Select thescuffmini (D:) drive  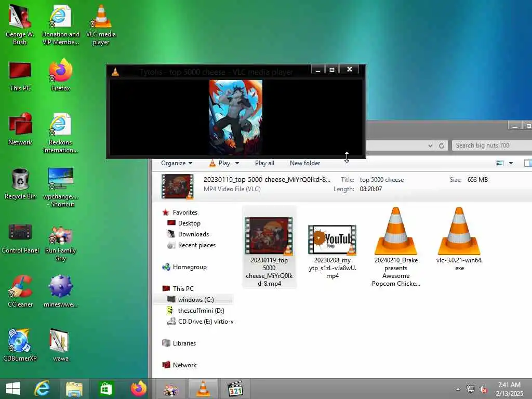[x=201, y=311]
